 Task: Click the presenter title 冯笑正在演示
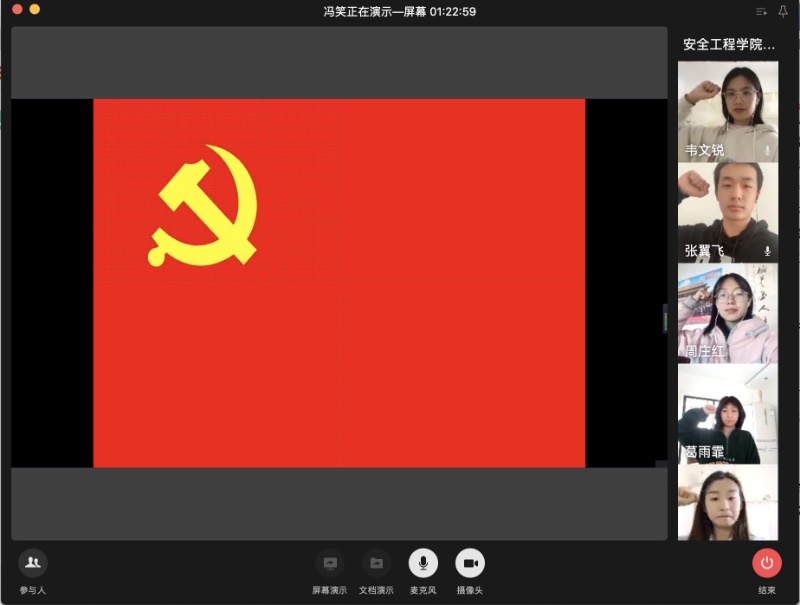pos(399,11)
